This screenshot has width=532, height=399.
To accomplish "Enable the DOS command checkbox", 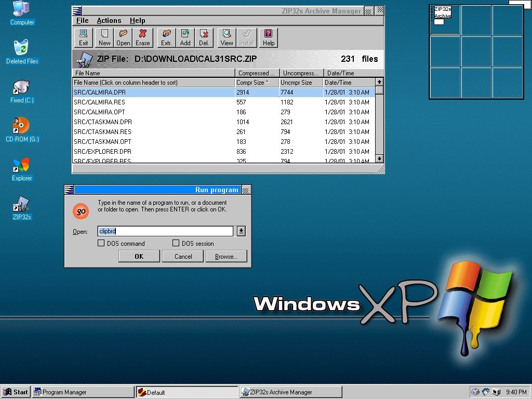I will pyautogui.click(x=101, y=243).
